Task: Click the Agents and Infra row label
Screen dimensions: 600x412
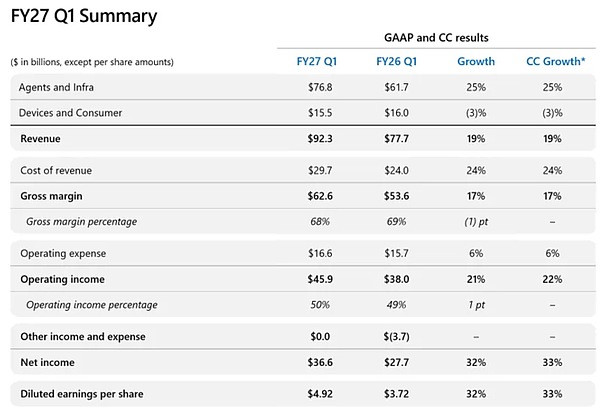Action: pyautogui.click(x=56, y=87)
